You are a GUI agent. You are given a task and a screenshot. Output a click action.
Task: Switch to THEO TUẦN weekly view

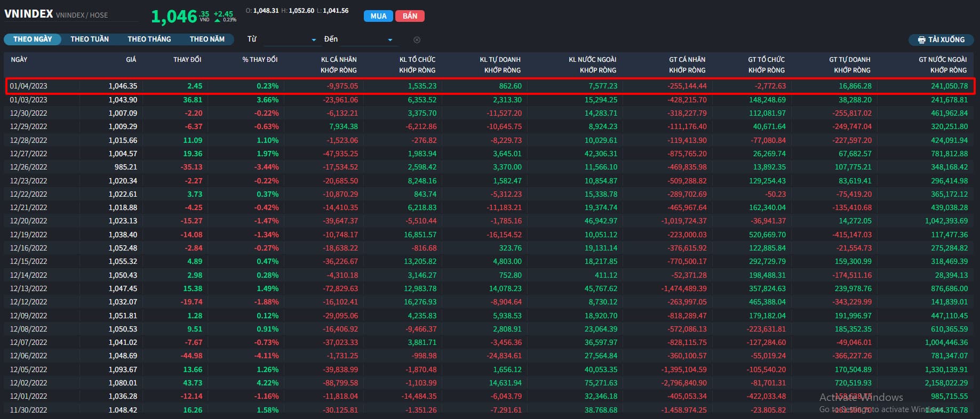90,39
